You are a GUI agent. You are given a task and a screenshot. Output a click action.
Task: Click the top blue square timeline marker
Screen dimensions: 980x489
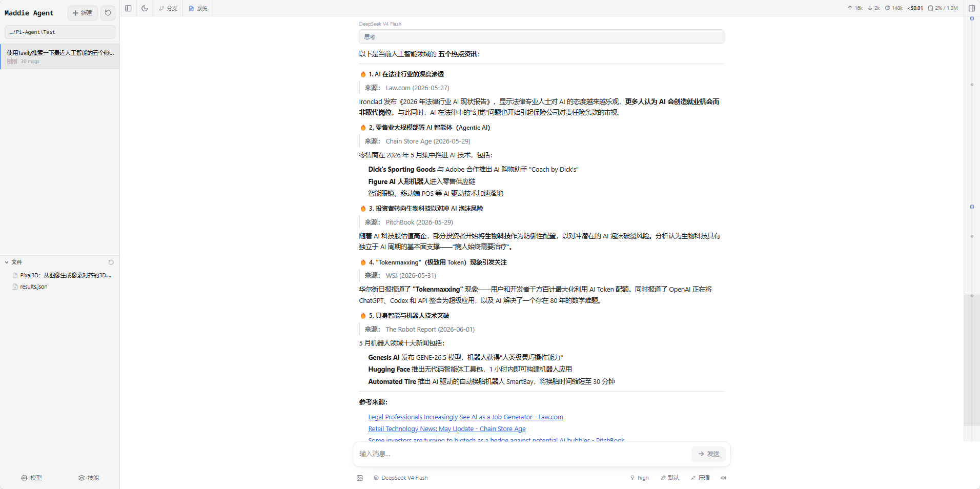click(x=972, y=18)
